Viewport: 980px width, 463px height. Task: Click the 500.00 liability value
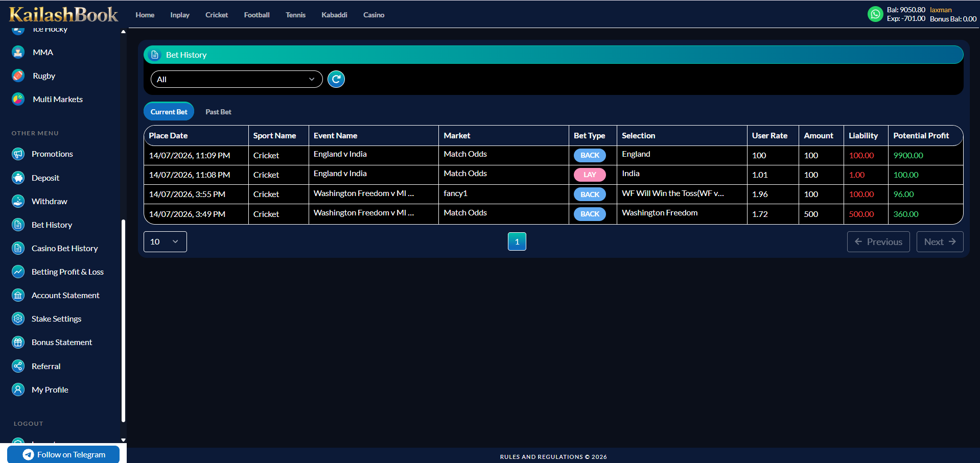861,214
